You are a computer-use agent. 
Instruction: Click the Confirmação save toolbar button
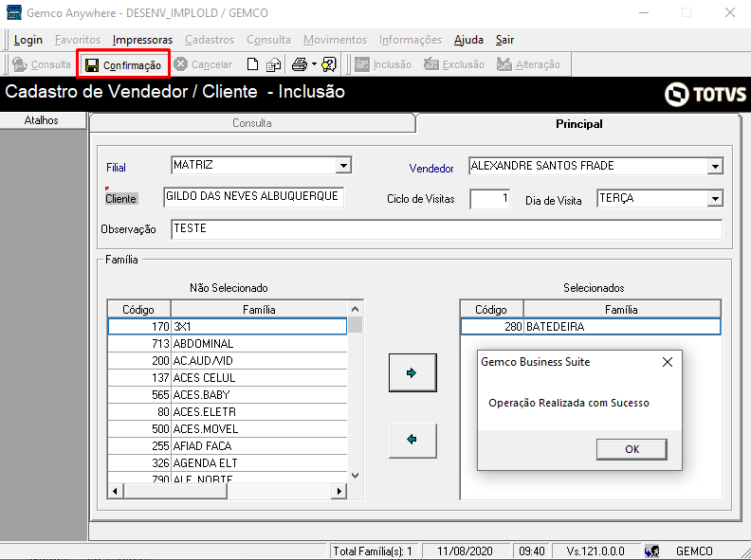click(x=123, y=64)
